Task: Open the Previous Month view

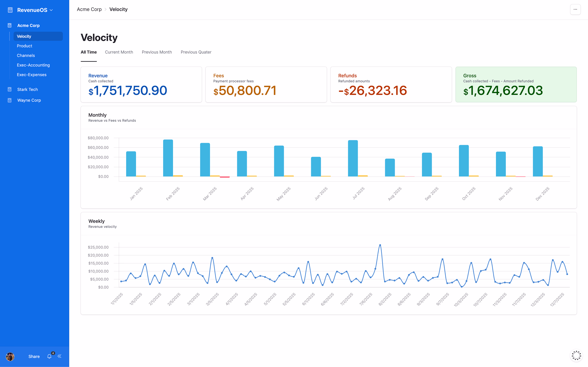Action: pyautogui.click(x=157, y=52)
